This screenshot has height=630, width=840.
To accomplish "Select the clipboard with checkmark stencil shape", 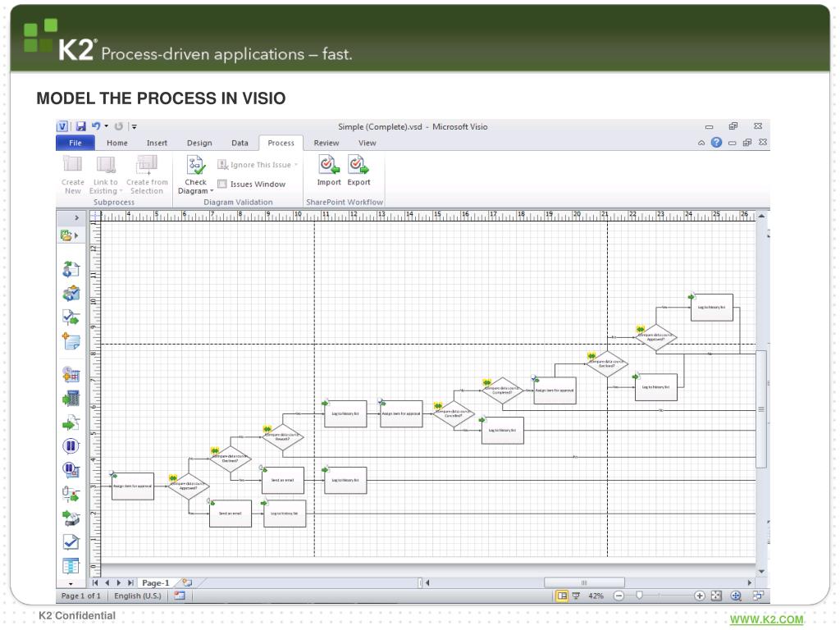I will 71,293.
